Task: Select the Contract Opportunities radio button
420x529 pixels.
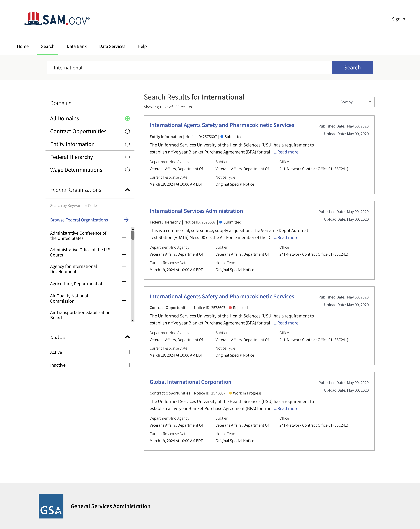Action: pos(127,131)
